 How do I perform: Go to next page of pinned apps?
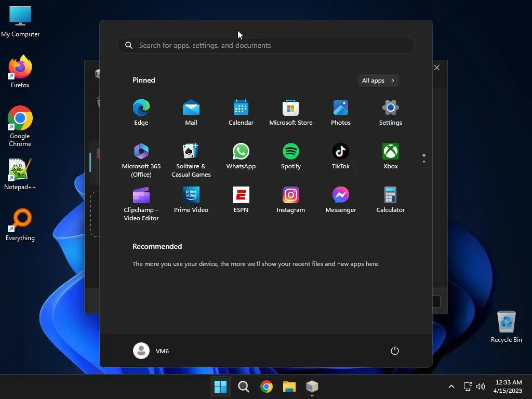[x=424, y=162]
